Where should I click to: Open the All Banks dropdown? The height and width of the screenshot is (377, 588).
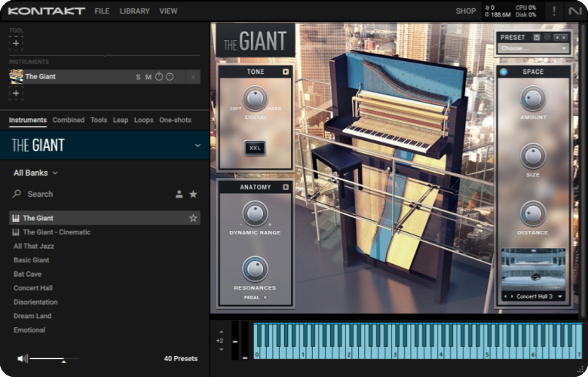click(35, 173)
